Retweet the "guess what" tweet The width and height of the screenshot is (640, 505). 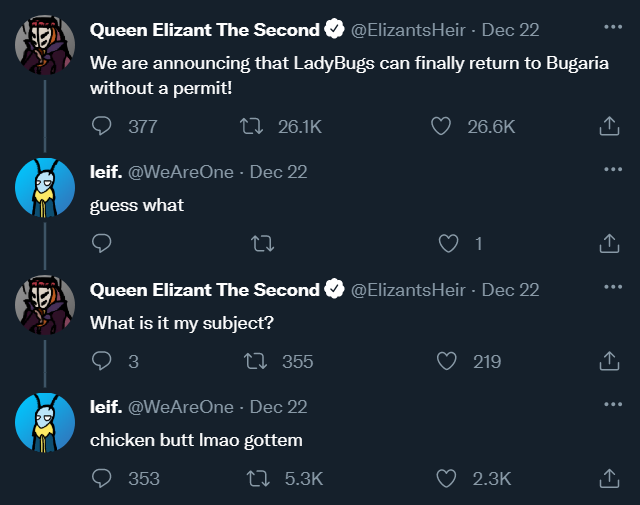click(262, 243)
